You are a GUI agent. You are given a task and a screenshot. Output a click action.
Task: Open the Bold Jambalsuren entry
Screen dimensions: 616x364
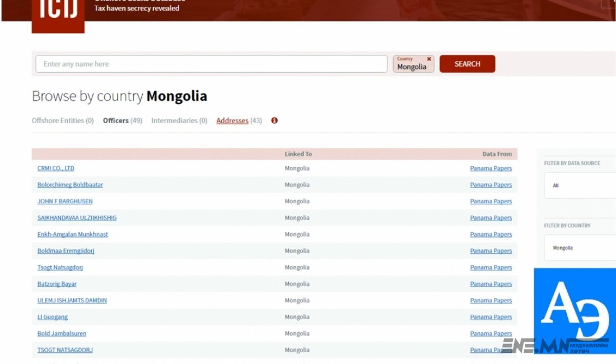click(62, 333)
